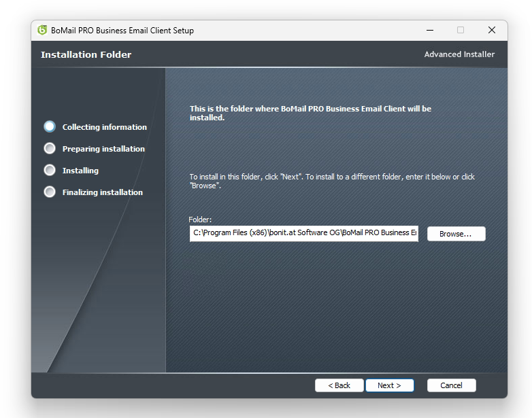Click the Collecting information step label
The image size is (532, 418).
105,127
